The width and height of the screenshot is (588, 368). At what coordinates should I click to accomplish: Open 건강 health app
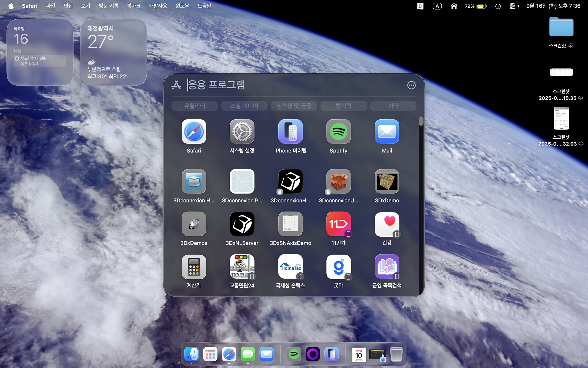[x=387, y=224]
